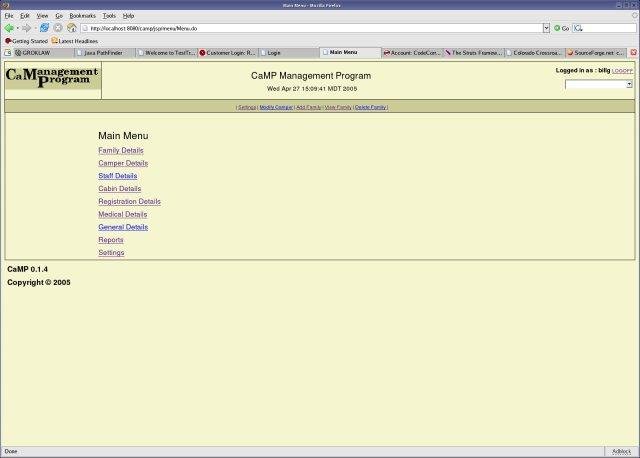640x458 pixels.
Task: Open the Staff Details link
Action: (x=118, y=176)
